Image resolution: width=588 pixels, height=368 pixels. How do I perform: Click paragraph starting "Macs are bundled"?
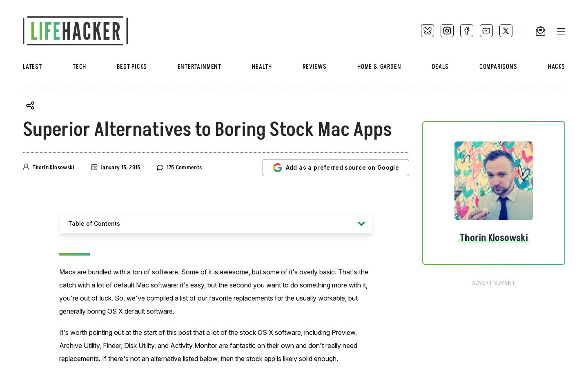coord(214,292)
